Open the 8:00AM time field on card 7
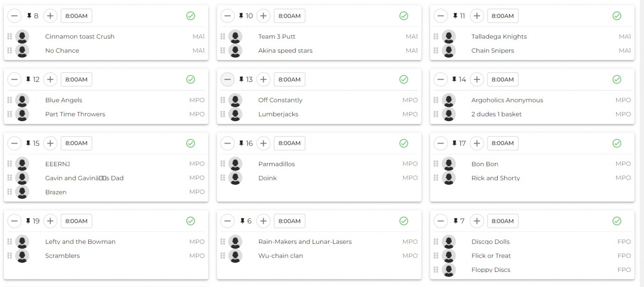The height and width of the screenshot is (287, 644). point(502,221)
